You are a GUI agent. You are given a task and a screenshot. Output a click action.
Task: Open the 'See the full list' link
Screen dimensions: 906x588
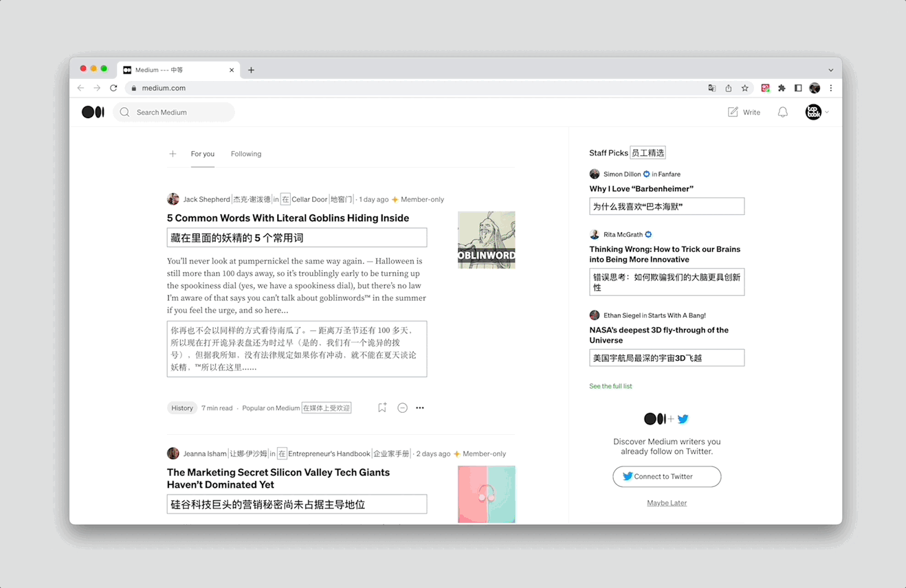click(x=610, y=386)
